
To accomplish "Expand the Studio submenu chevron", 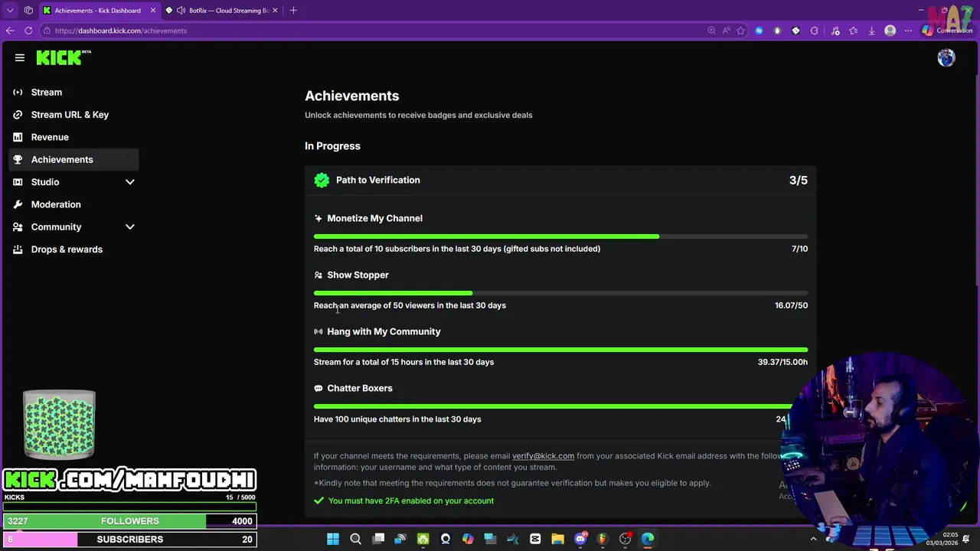I will [129, 182].
